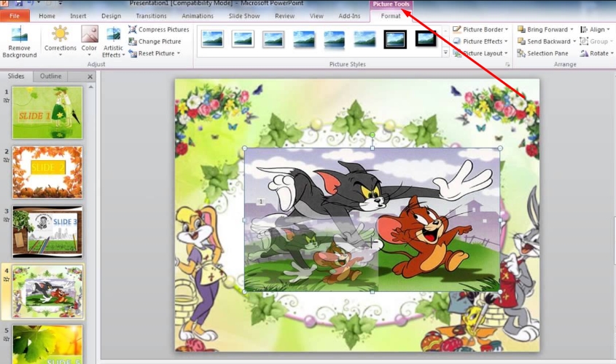Apply the second picture style thumbnail
This screenshot has height=364, width=616.
pyautogui.click(x=243, y=39)
